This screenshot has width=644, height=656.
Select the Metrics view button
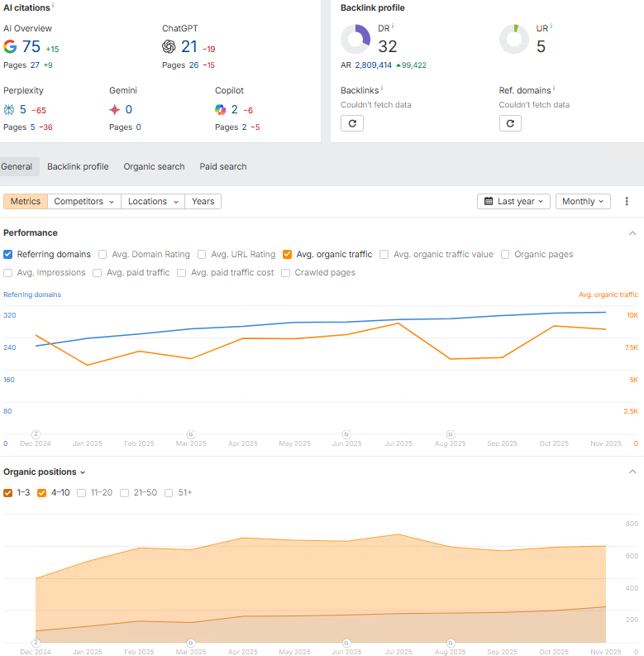tap(26, 201)
